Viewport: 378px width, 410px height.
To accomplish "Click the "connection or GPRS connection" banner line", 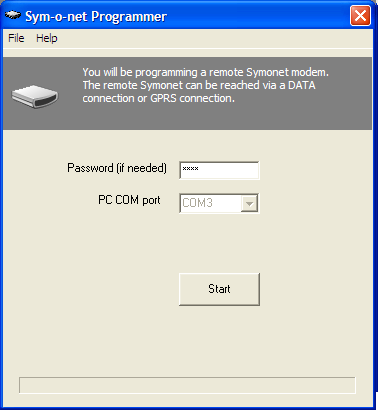I will tap(159, 98).
